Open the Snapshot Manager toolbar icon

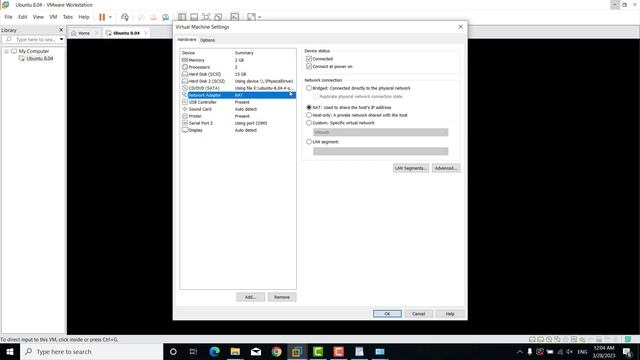(x=166, y=17)
